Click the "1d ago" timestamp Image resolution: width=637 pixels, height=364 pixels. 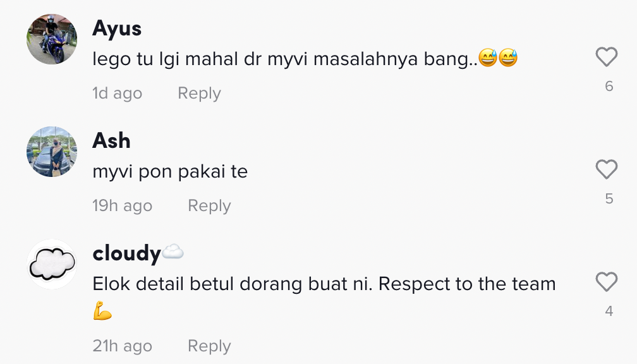[x=117, y=94]
